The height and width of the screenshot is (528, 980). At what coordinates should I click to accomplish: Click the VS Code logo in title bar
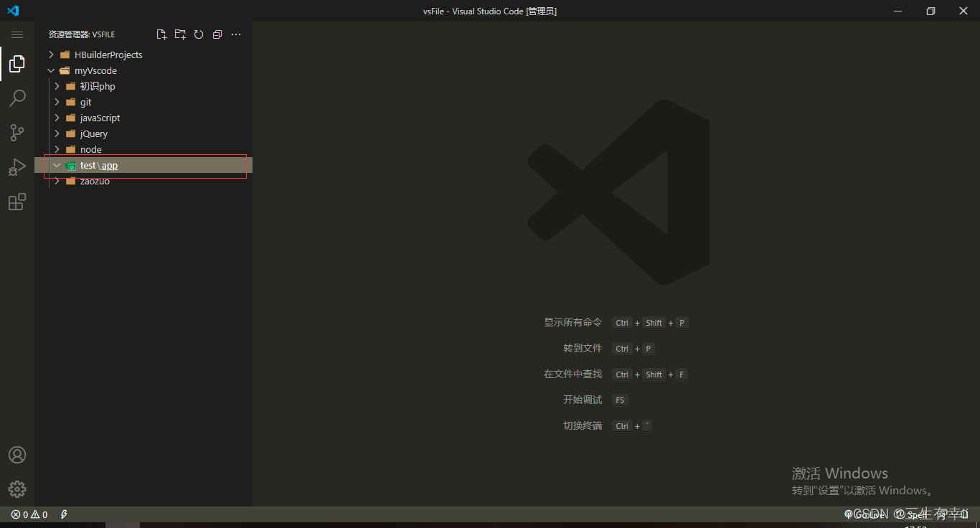click(13, 11)
